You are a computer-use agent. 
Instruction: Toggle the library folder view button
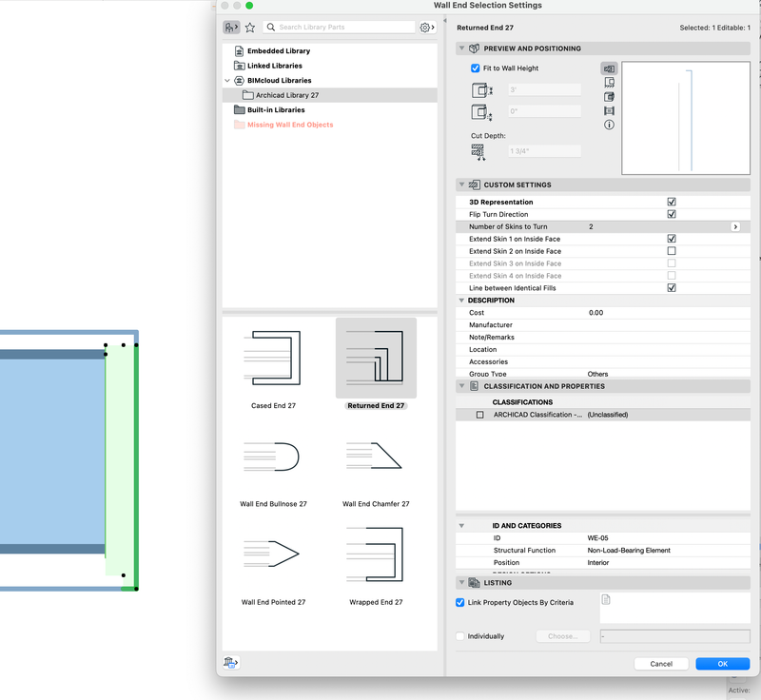(x=231, y=28)
